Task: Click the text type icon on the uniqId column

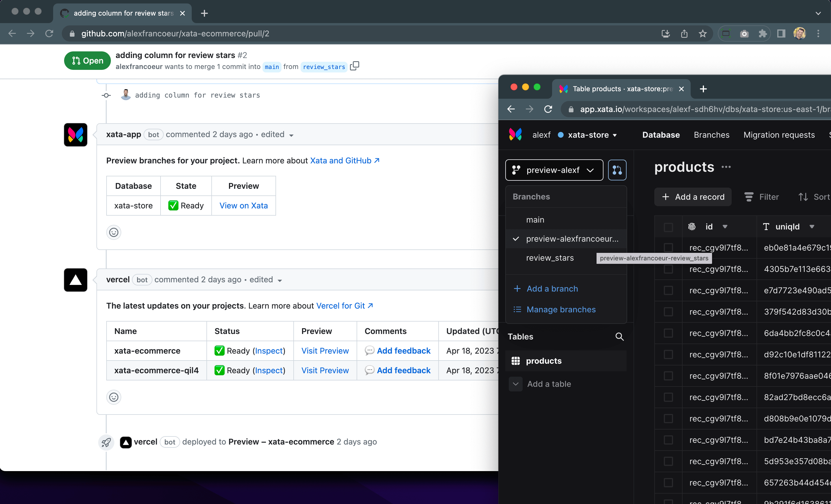Action: pos(766,227)
